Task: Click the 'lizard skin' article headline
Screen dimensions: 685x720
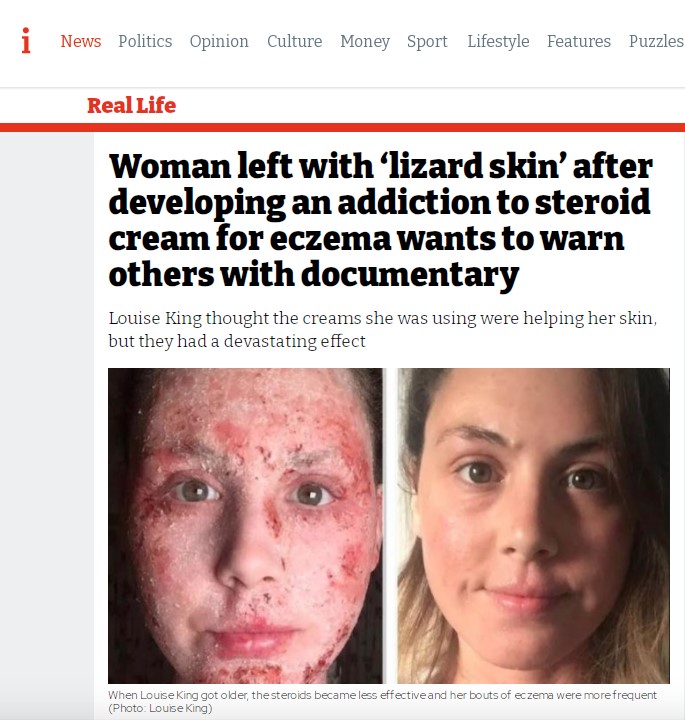Action: [381, 220]
